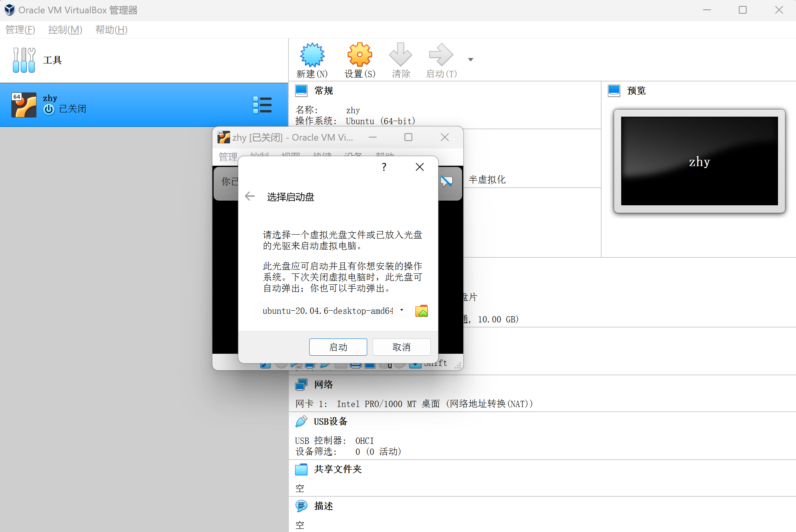796x532 pixels.
Task: Close the 选择启动盘 dialog
Action: pos(419,167)
